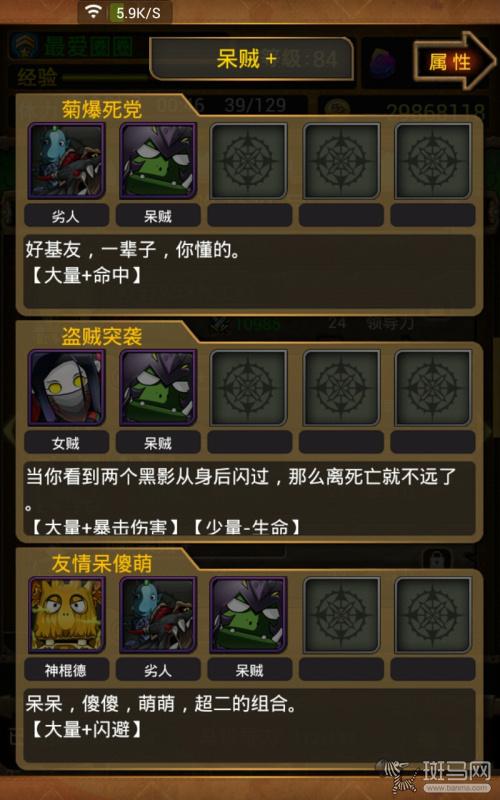Tap the 【大量+闪避】 bonus description

[x=85, y=730]
